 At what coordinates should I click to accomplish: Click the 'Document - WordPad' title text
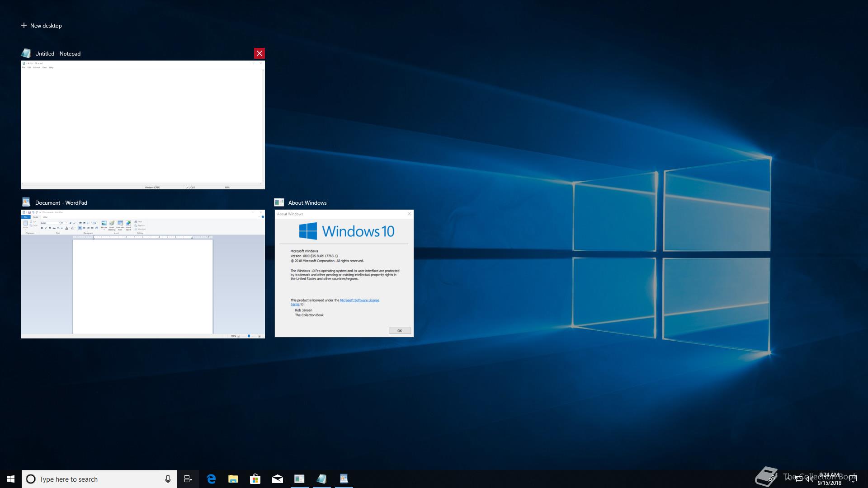pyautogui.click(x=61, y=202)
